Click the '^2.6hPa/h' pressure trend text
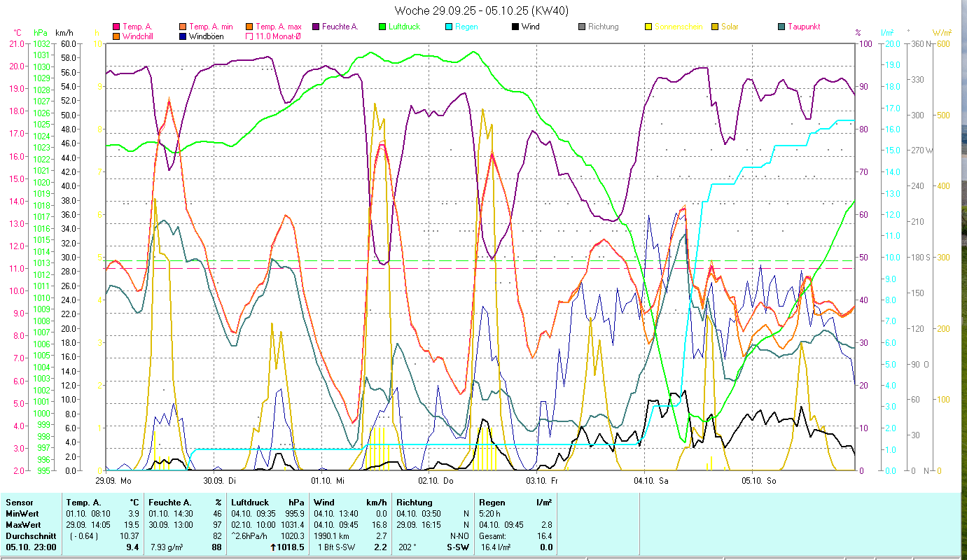This screenshot has height=560, width=967. coord(251,536)
